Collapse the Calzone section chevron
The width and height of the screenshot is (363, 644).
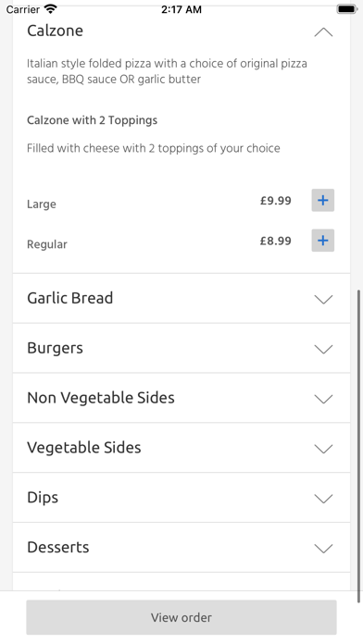(323, 32)
